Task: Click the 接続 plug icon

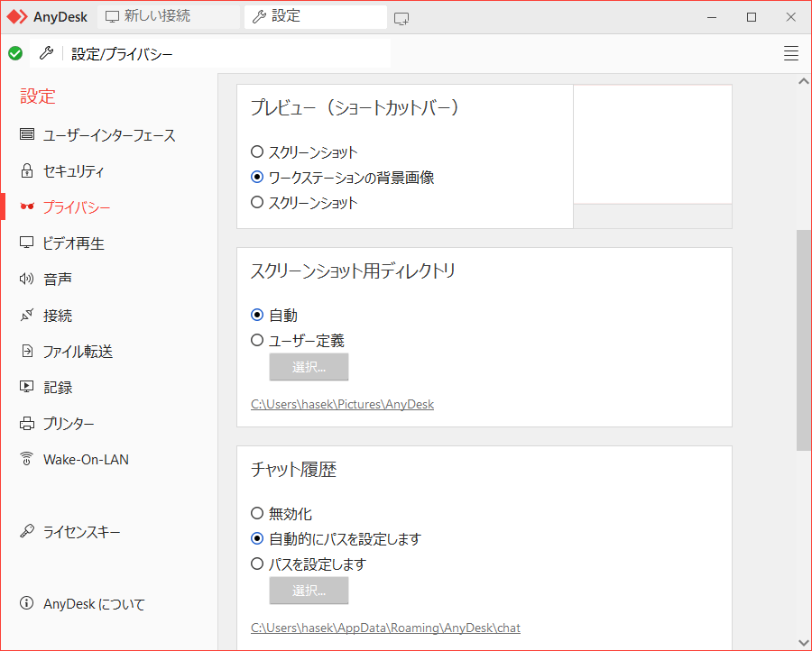Action: pyautogui.click(x=27, y=315)
